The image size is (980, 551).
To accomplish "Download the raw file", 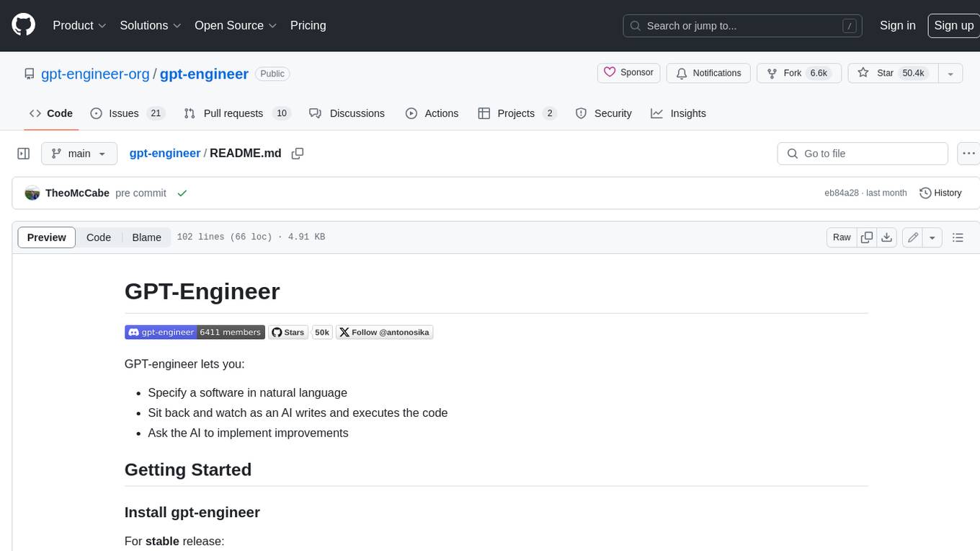I will click(x=887, y=237).
